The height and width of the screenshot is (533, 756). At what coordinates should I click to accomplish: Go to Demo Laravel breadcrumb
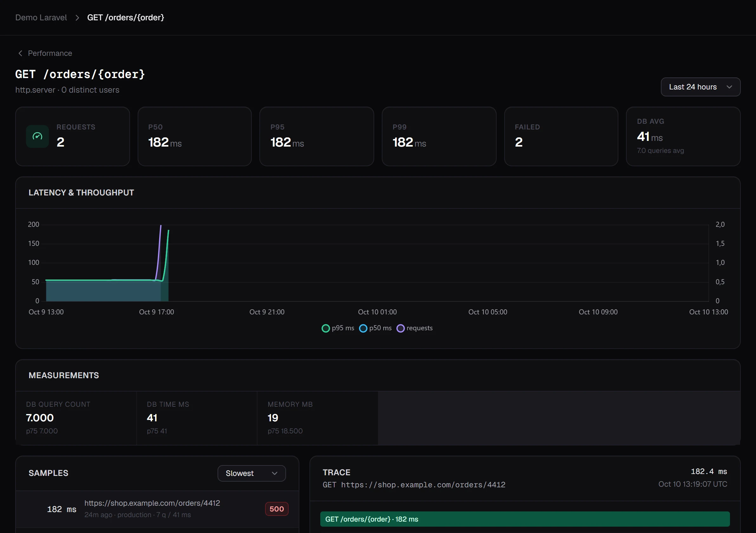pyautogui.click(x=41, y=18)
